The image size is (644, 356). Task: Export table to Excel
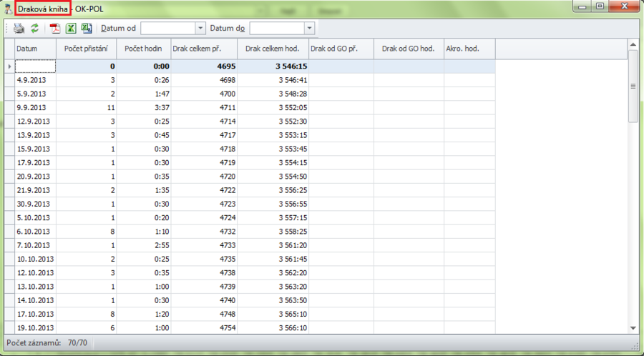tap(71, 29)
